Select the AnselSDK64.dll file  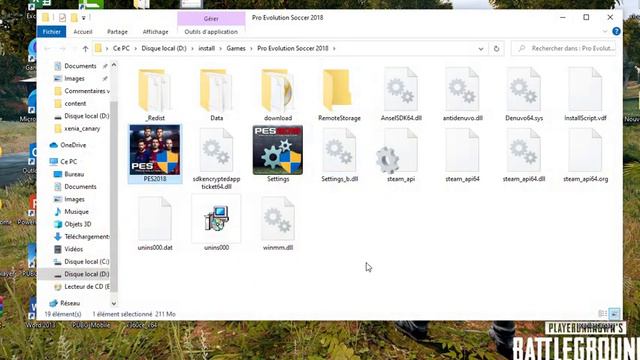point(401,95)
